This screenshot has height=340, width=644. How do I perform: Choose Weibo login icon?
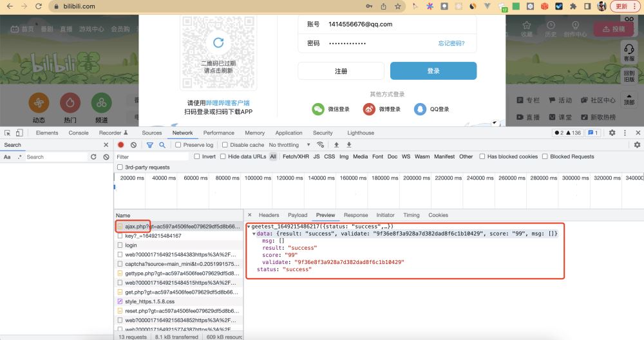(369, 109)
